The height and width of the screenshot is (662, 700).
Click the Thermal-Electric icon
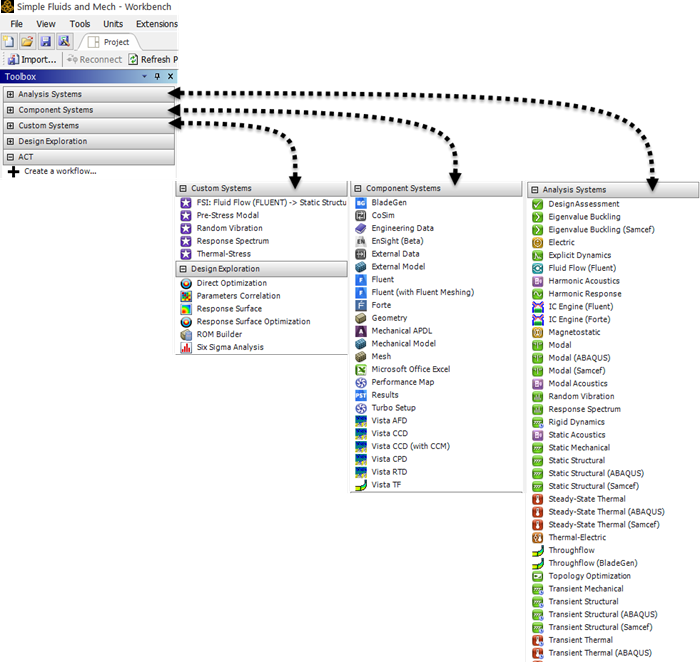click(538, 538)
